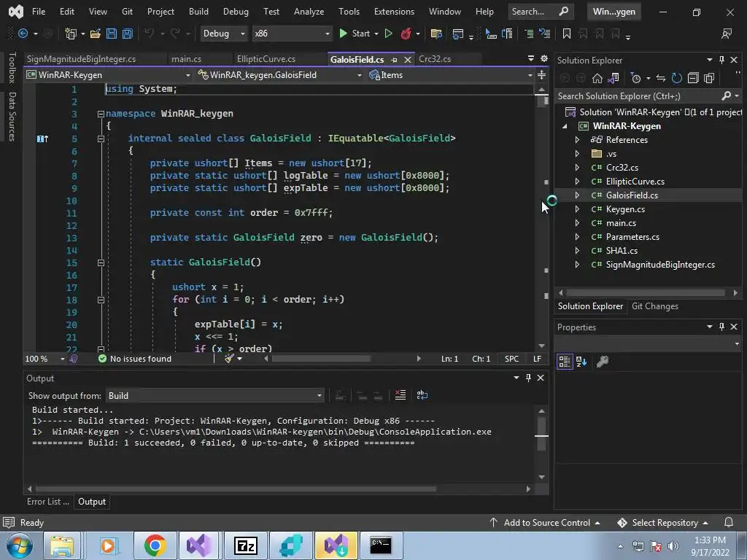Expand the Crc32.cs tree node
The width and height of the screenshot is (747, 560).
tap(577, 167)
